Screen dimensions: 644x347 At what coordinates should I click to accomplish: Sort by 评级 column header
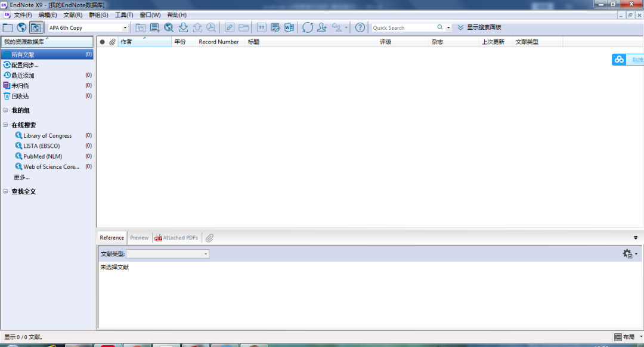tap(403, 42)
